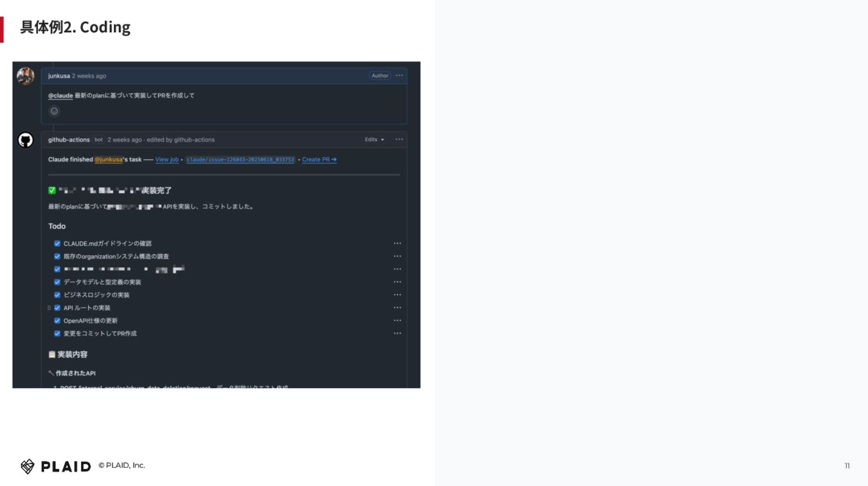
Task: Open the options for the PR作成 todo item
Action: pyautogui.click(x=397, y=334)
